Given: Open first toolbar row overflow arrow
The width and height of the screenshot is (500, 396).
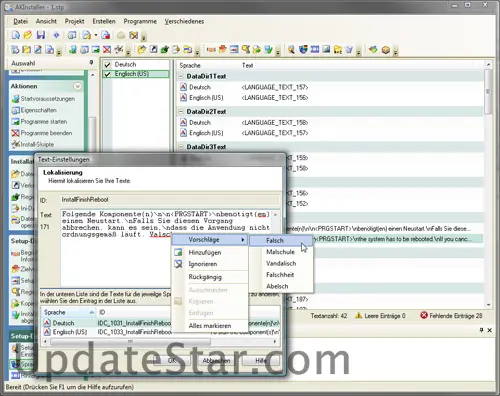Looking at the screenshot, I should click(144, 37).
